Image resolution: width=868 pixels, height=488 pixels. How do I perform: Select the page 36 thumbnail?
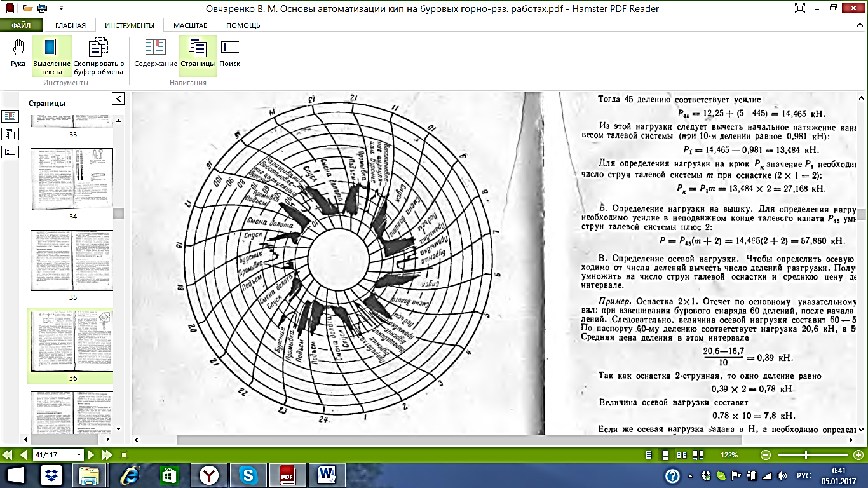pos(71,346)
